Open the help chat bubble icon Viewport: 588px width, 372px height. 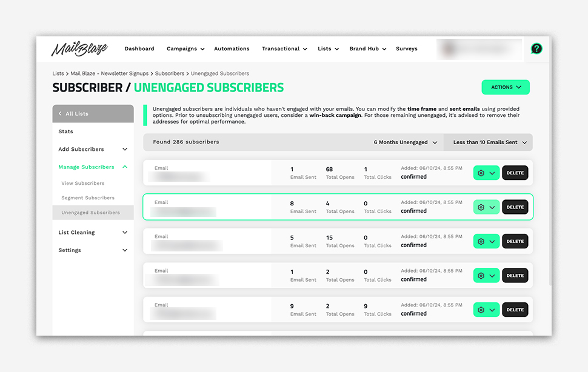click(x=536, y=49)
